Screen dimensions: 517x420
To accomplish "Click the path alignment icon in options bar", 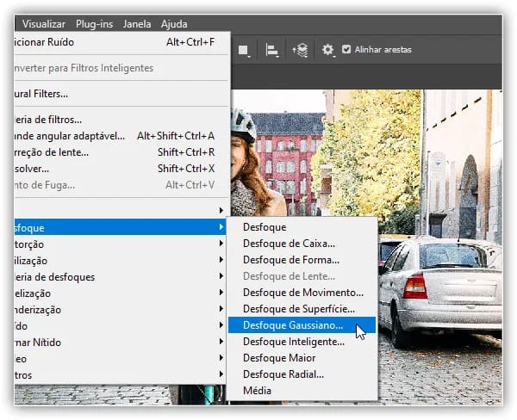I will [271, 50].
